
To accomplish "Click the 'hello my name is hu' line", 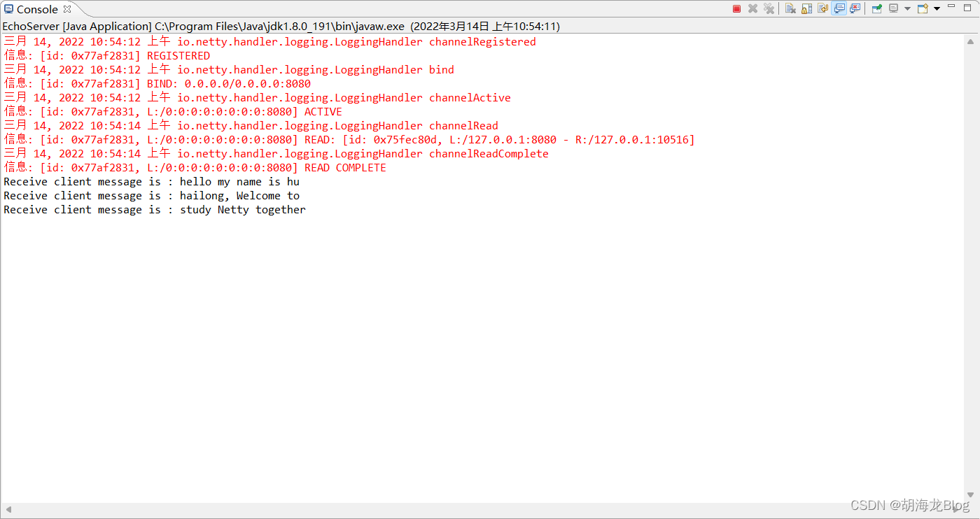I will pos(151,181).
